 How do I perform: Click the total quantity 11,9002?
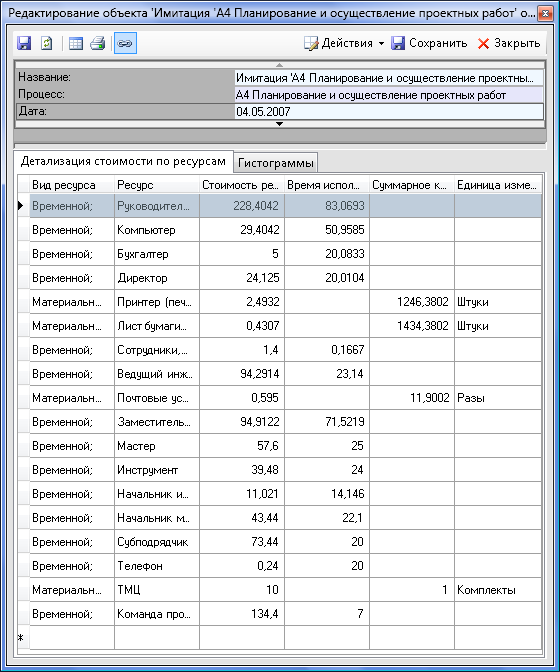click(412, 398)
